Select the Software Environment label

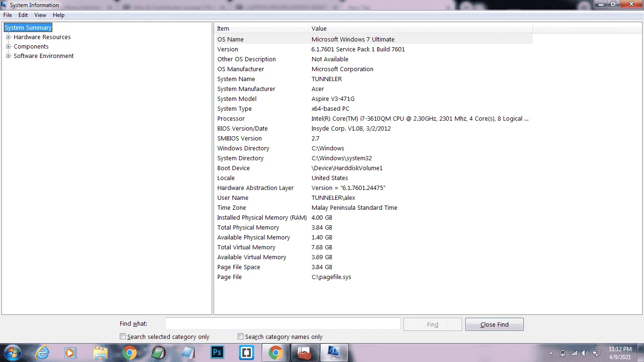pyautogui.click(x=43, y=56)
